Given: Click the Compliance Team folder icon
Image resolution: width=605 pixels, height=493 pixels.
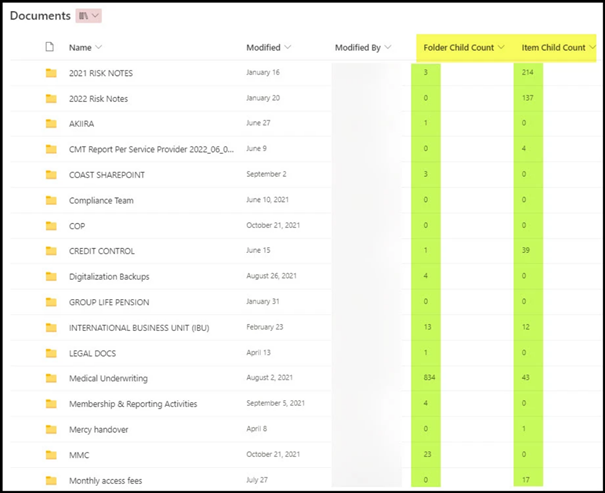Looking at the screenshot, I should 51,200.
